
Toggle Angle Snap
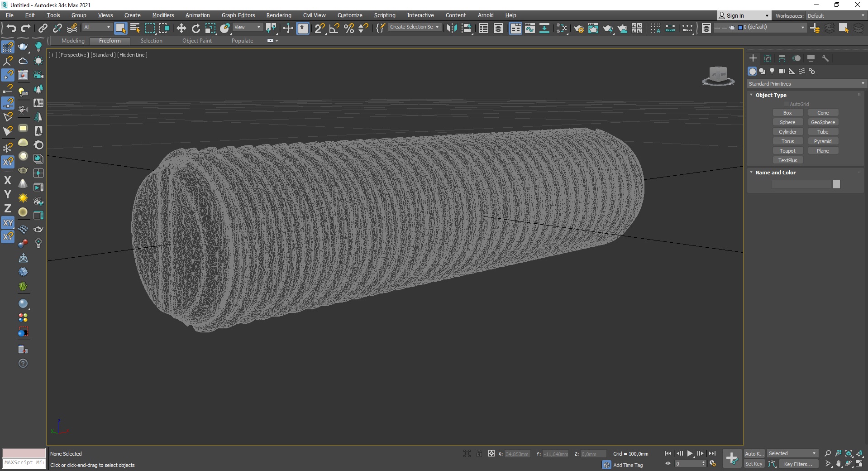[x=334, y=28]
